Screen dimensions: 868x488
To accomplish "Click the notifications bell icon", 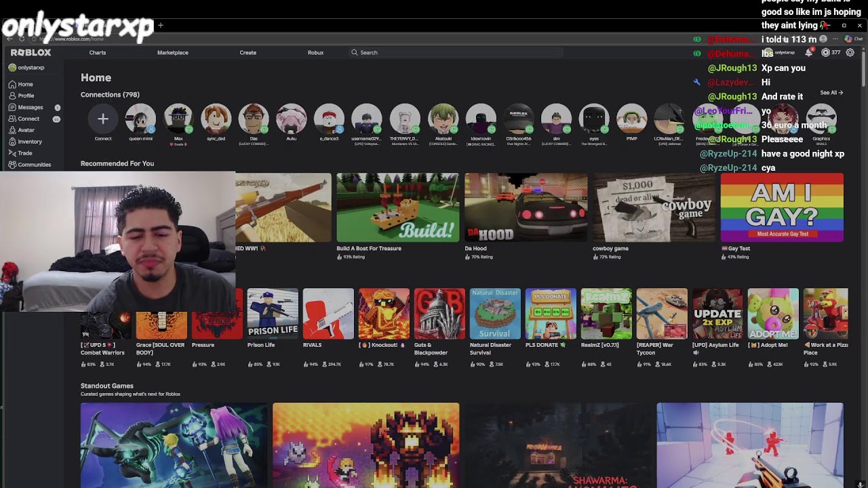I will pos(808,52).
